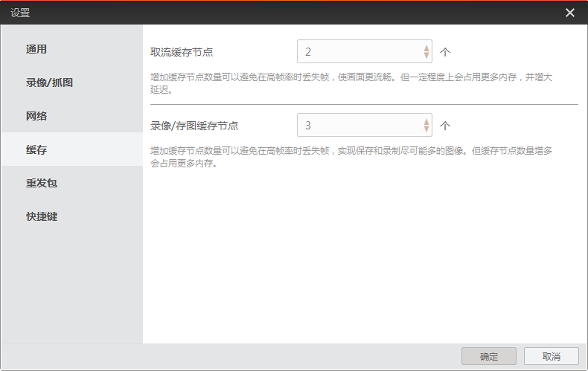Click the 个 unit beside 录像/存图缓存节点
This screenshot has width=588, height=371.
445,126
